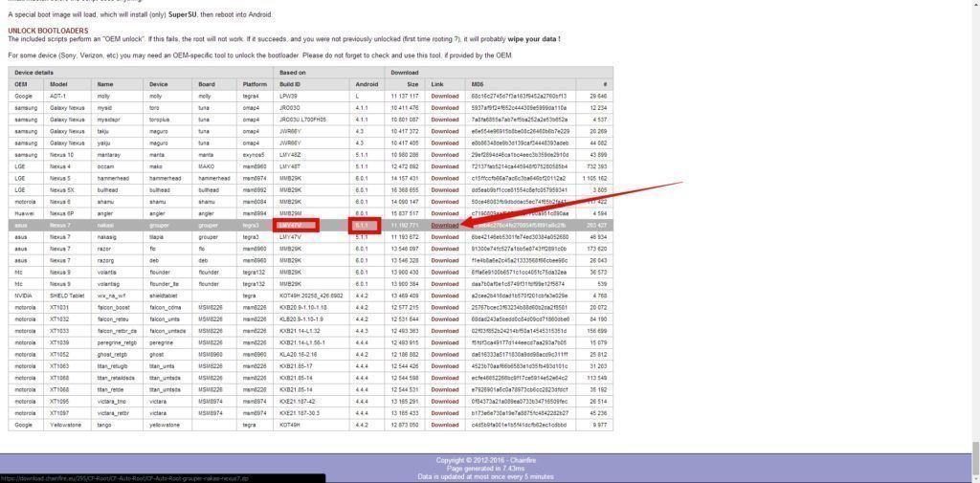Download the Galaxy Nexus mysid package
This screenshot has height=483, width=980.
tap(444, 108)
